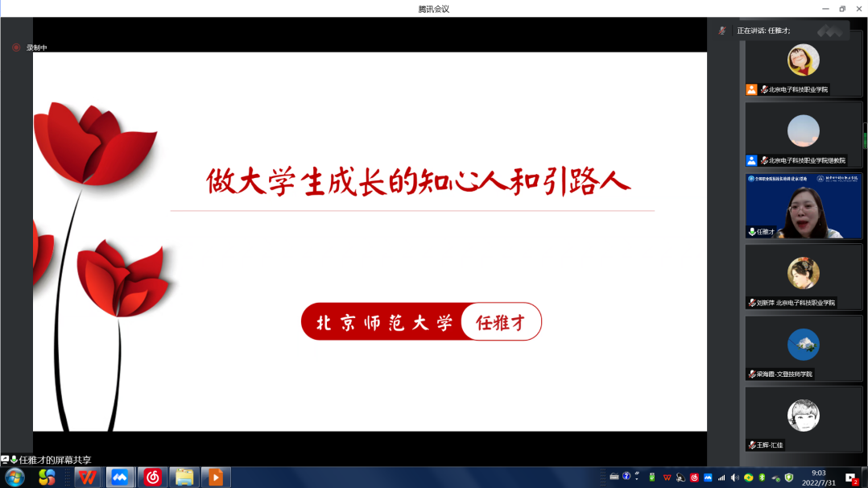
Task: Open the notification center in the tray
Action: 851,478
